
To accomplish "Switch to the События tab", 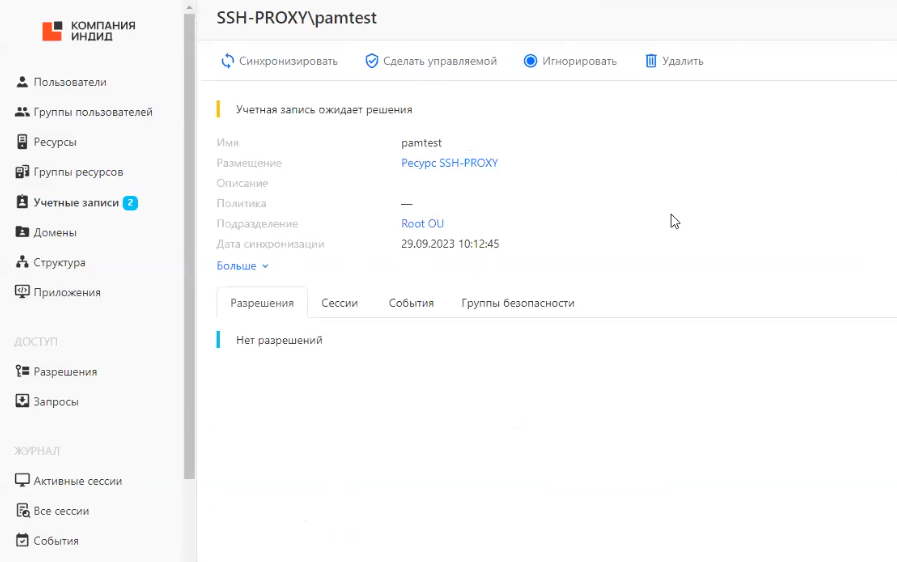I will click(411, 303).
